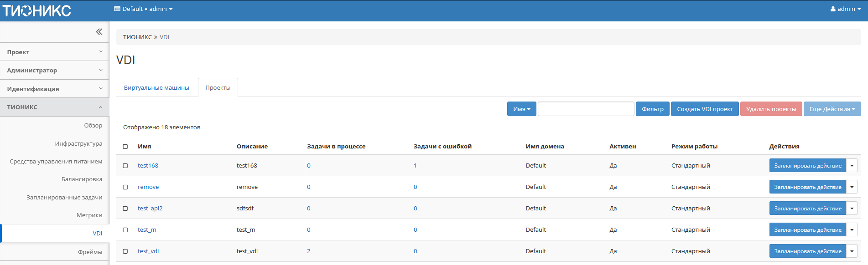Open the admin user menu
The width and height of the screenshot is (868, 265).
(x=846, y=9)
